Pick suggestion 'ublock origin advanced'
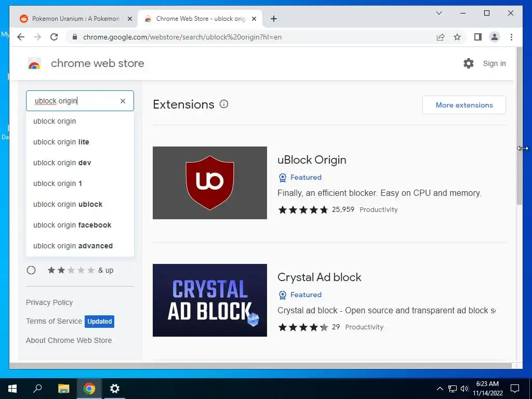The width and height of the screenshot is (532, 399). point(80,246)
